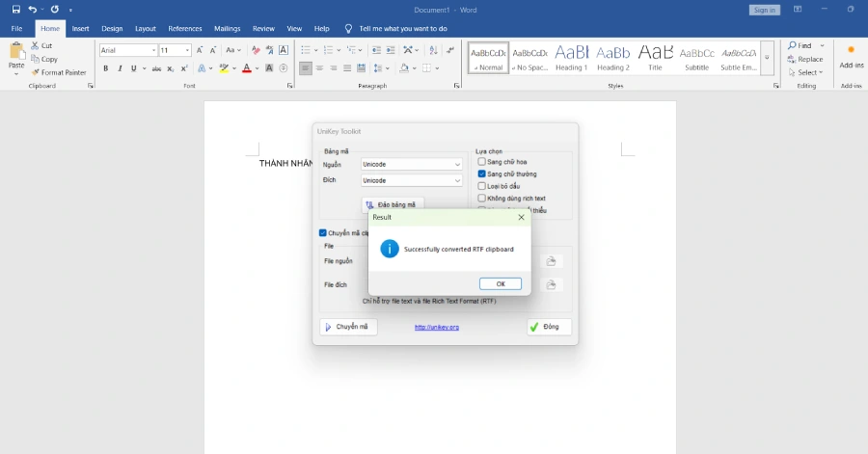Sort paragraphs with the A-Z icon
The image size is (868, 454).
point(433,50)
